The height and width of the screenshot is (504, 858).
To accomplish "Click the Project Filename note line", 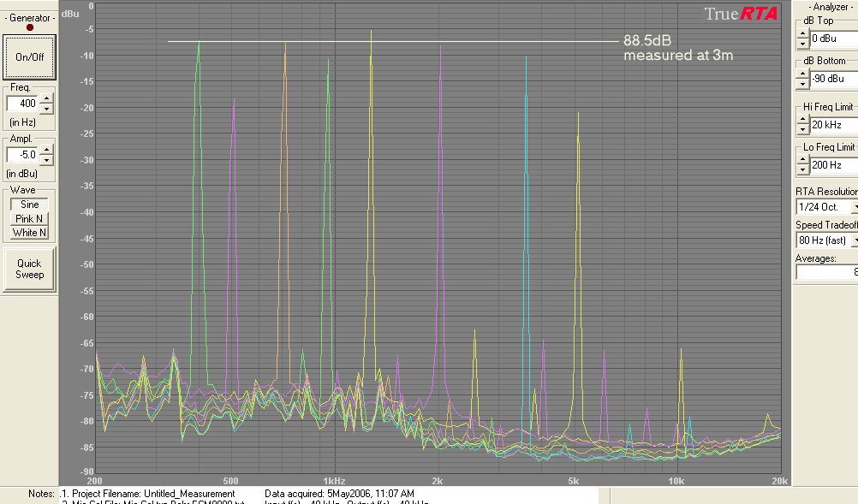I will coord(148,494).
